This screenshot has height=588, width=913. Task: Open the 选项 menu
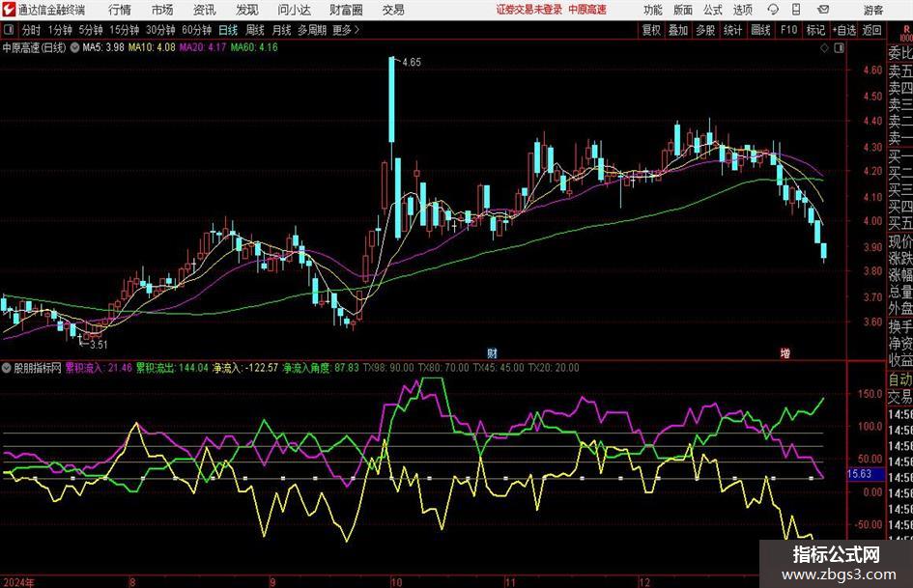coord(742,10)
